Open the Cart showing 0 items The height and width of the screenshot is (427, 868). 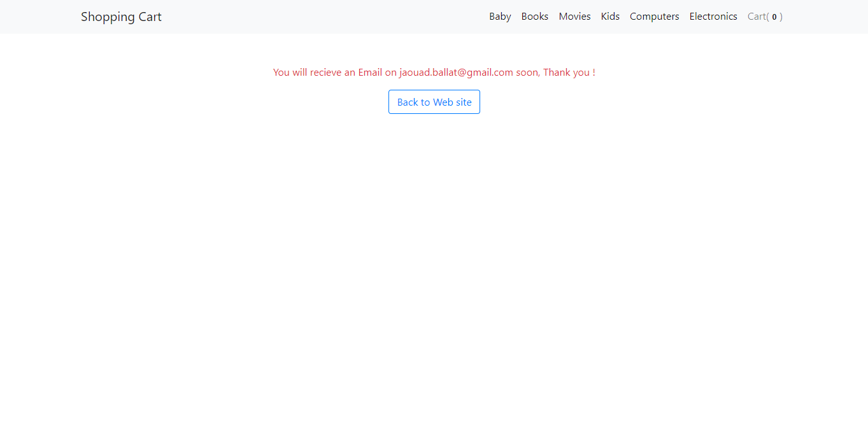click(x=764, y=17)
